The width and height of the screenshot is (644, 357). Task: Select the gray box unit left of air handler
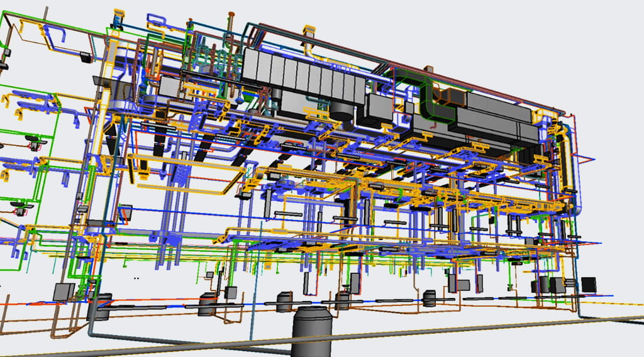pyautogui.click(x=170, y=85)
